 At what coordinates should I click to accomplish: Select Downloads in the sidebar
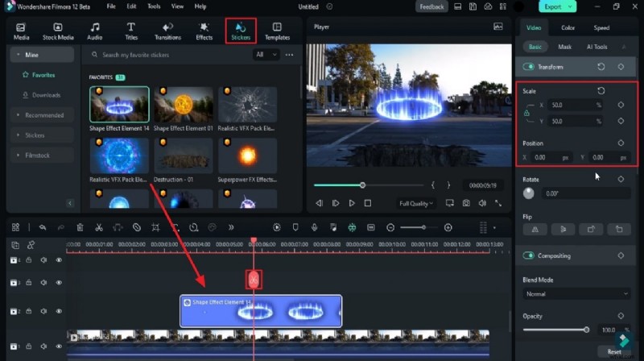(41, 95)
